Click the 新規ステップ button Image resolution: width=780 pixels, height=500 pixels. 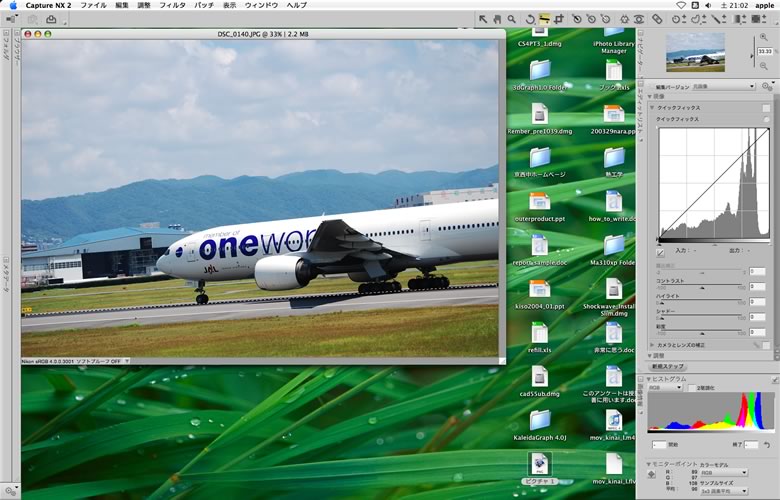coord(668,367)
